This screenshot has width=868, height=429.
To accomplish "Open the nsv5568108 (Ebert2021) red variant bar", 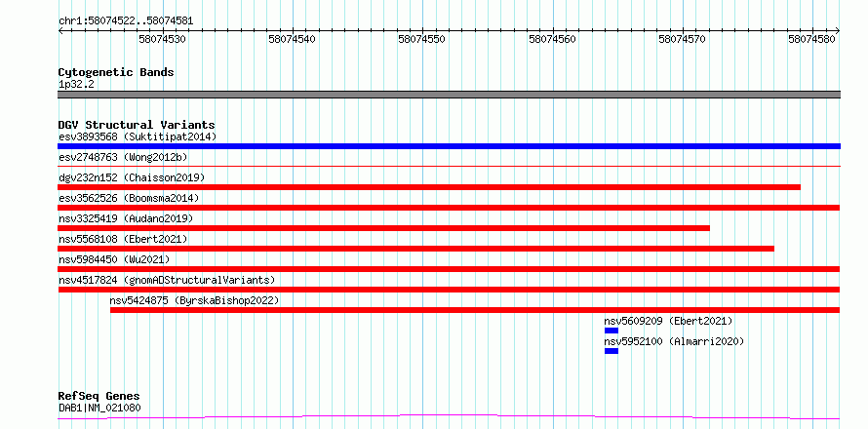I will click(x=415, y=249).
